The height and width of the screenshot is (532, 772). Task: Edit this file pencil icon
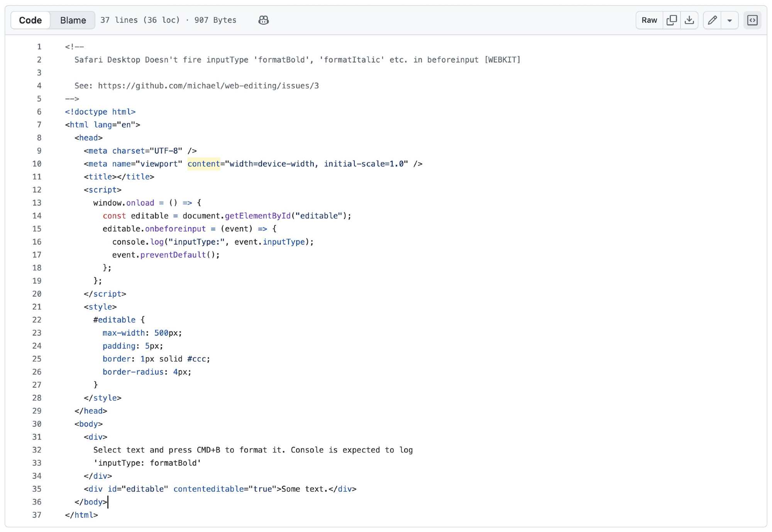tap(712, 20)
